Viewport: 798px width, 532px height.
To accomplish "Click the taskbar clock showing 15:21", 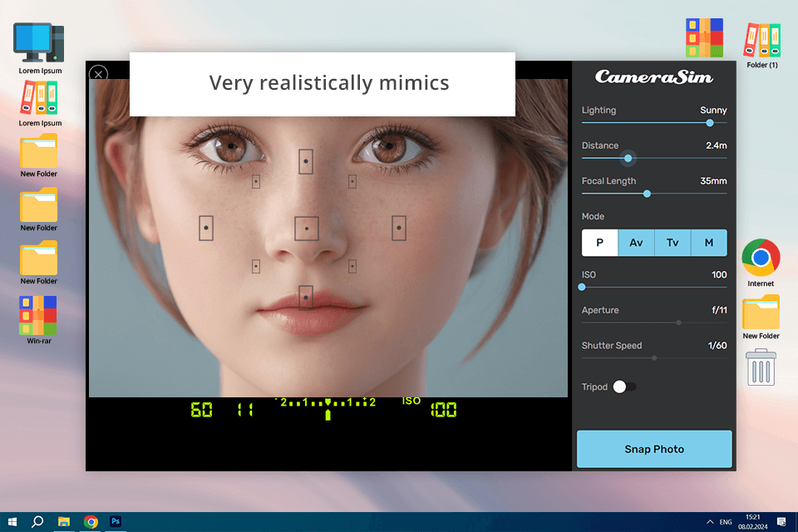I will [753, 522].
